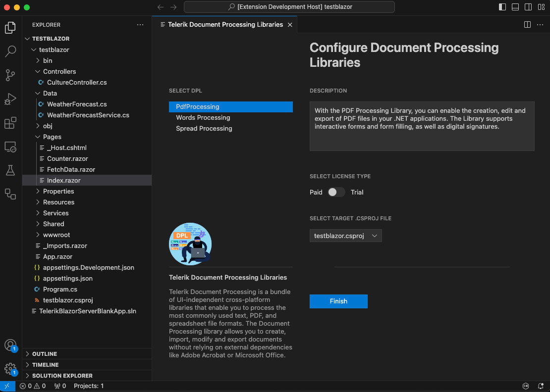
Task: Open WeatherForecast.cs file
Action: [x=87, y=104]
